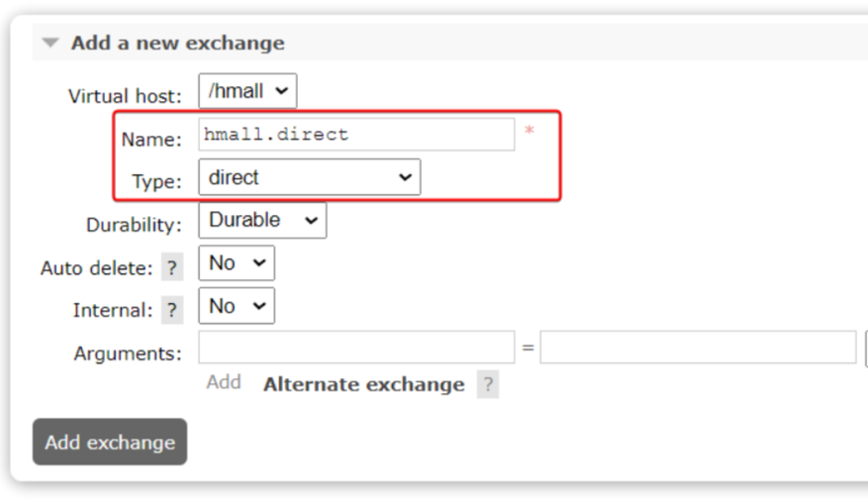Open the Durability dropdown showing Durable

[262, 221]
